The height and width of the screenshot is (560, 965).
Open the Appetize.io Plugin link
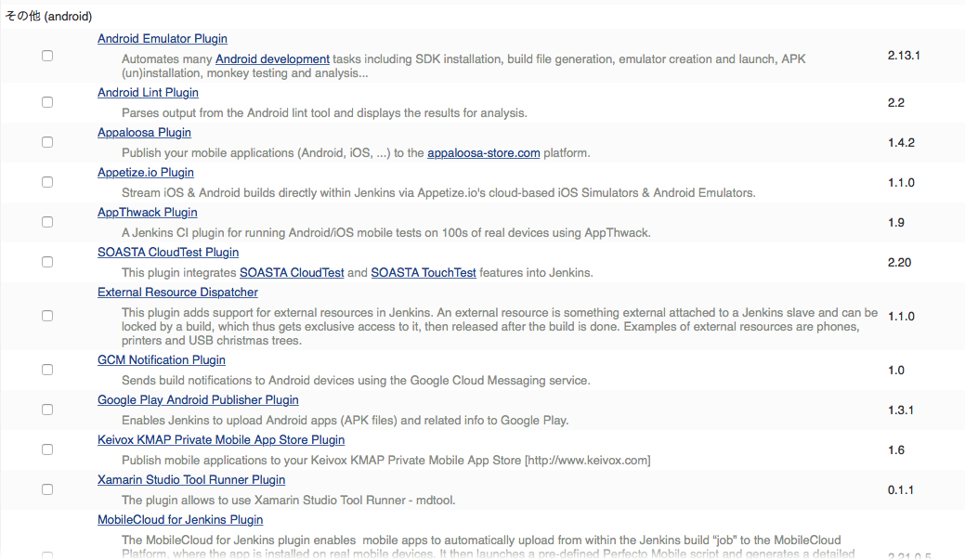pos(146,173)
